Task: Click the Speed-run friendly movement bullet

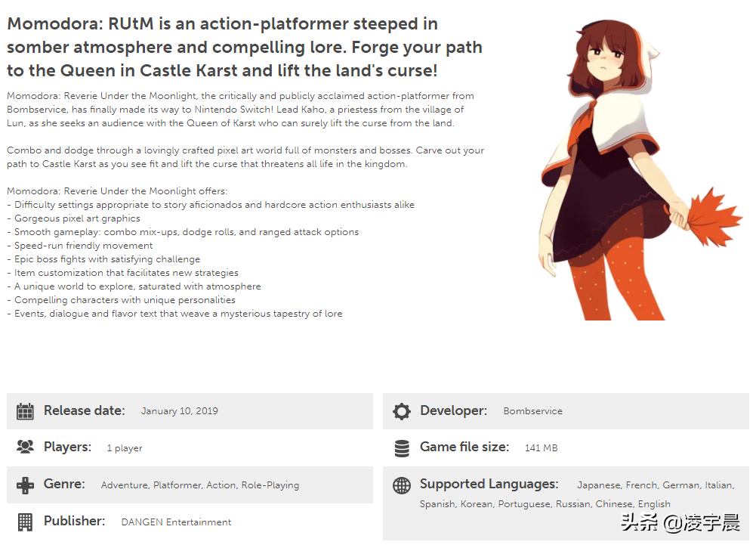Action: (x=79, y=246)
